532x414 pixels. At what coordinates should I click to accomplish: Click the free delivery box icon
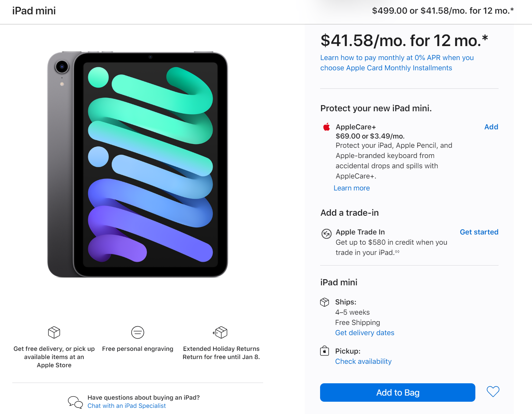tap(54, 332)
